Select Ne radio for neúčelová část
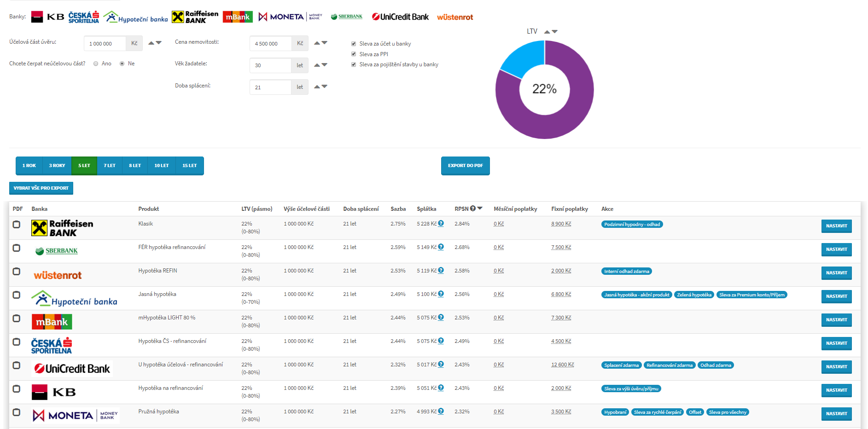Screen dimensions: 868x429 (122, 64)
